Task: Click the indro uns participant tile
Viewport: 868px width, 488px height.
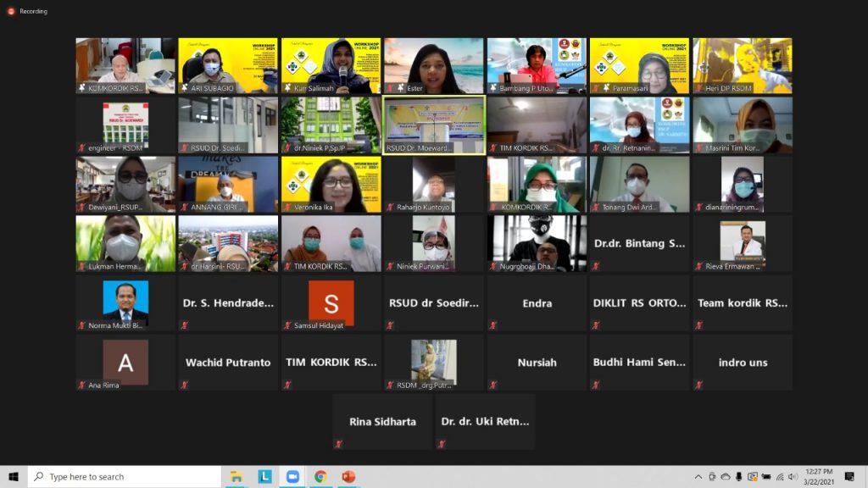Action: (x=743, y=362)
